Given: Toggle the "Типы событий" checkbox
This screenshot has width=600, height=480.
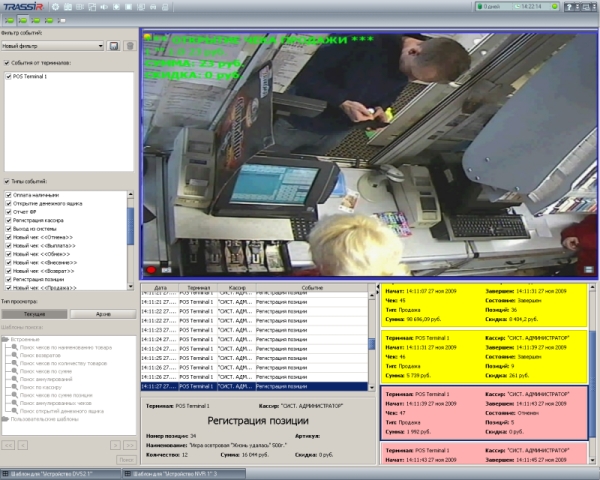Looking at the screenshot, I should (x=7, y=181).
